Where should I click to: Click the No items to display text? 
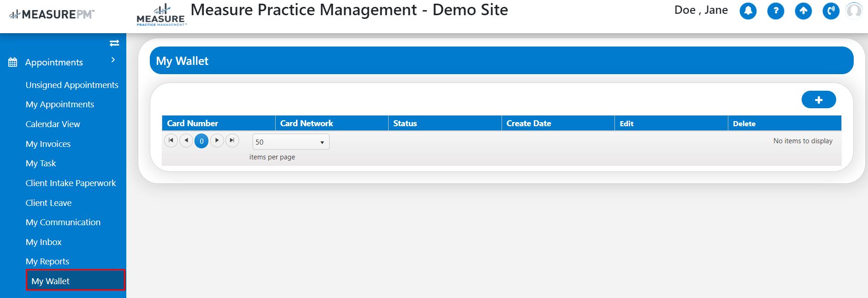point(803,141)
